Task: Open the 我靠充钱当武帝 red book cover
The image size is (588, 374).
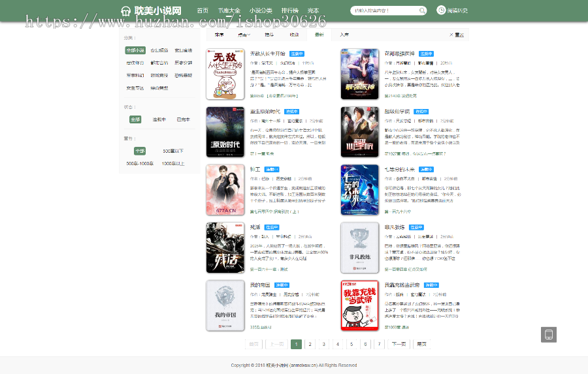Action: 359,305
